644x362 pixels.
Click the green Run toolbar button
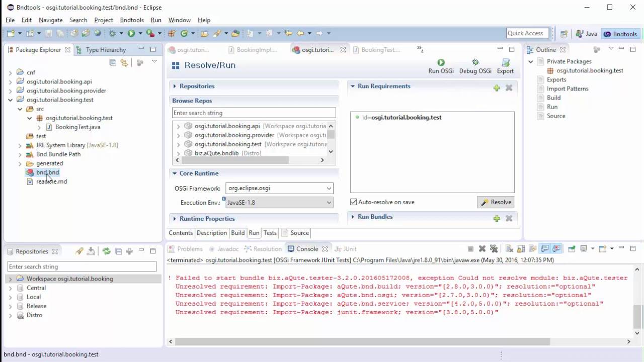tap(131, 33)
